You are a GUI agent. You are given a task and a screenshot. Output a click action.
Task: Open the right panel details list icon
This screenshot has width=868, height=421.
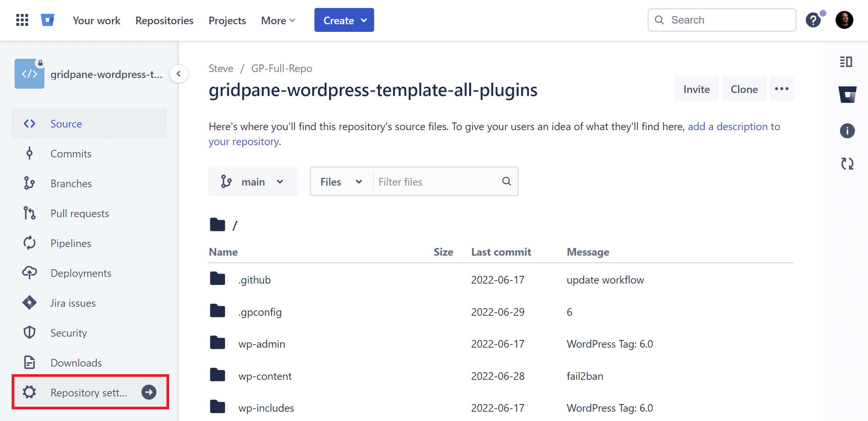pos(846,62)
